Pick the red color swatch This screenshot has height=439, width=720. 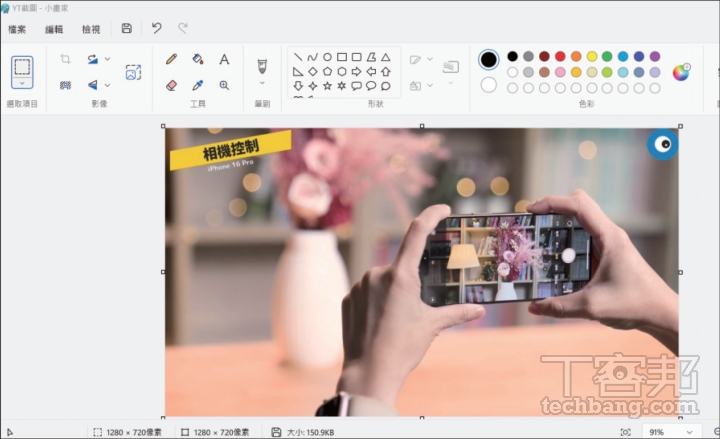click(560, 56)
